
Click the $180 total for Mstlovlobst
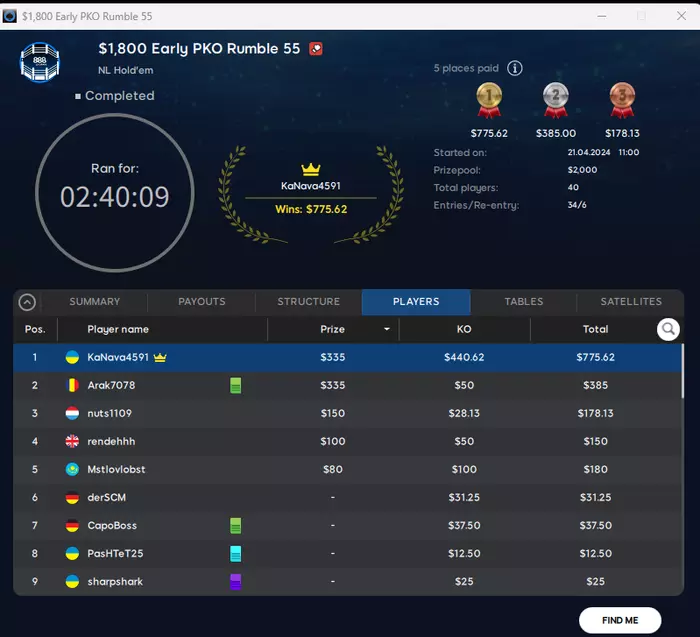595,470
